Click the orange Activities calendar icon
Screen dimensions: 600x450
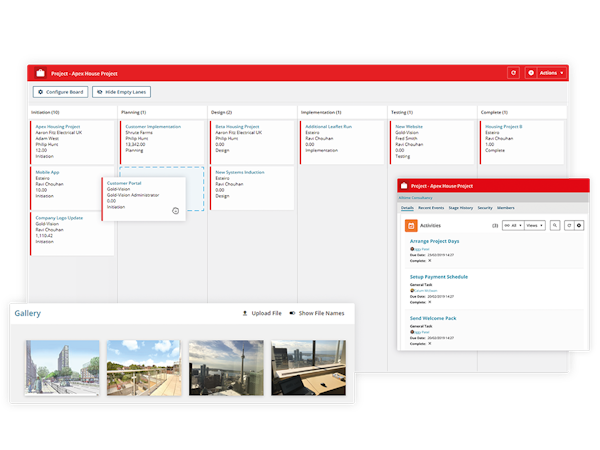[411, 226]
